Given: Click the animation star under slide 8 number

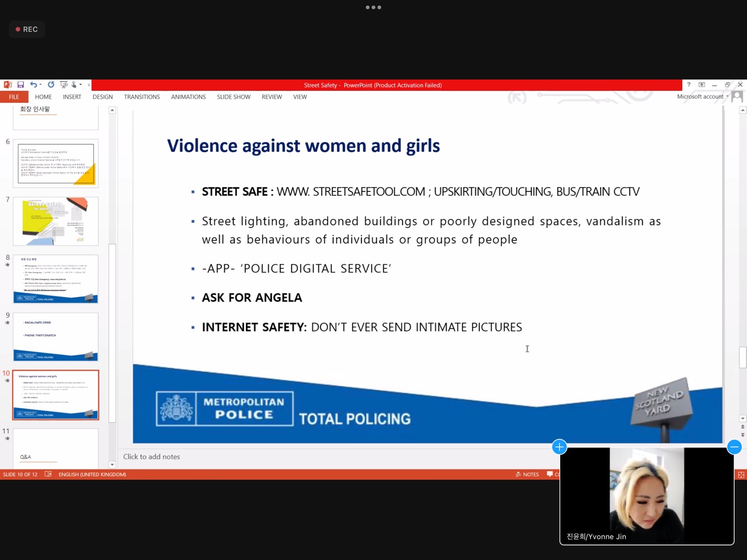Looking at the screenshot, I should 7,265.
